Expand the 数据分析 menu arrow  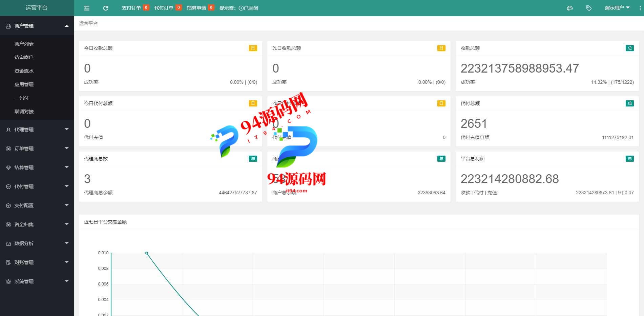pos(67,243)
